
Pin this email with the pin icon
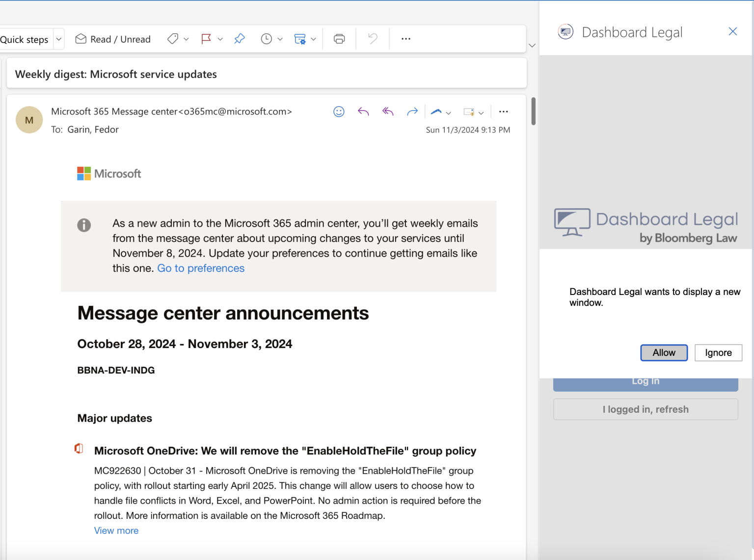tap(239, 38)
